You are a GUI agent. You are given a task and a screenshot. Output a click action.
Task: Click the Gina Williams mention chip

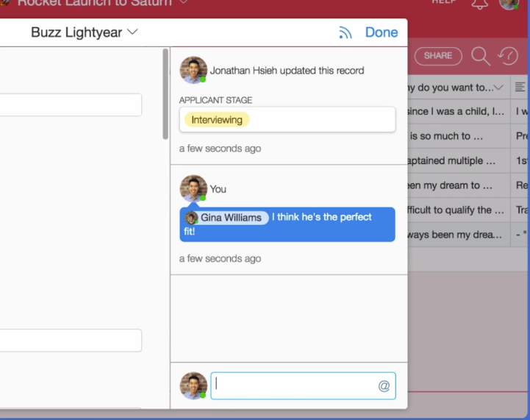[226, 218]
